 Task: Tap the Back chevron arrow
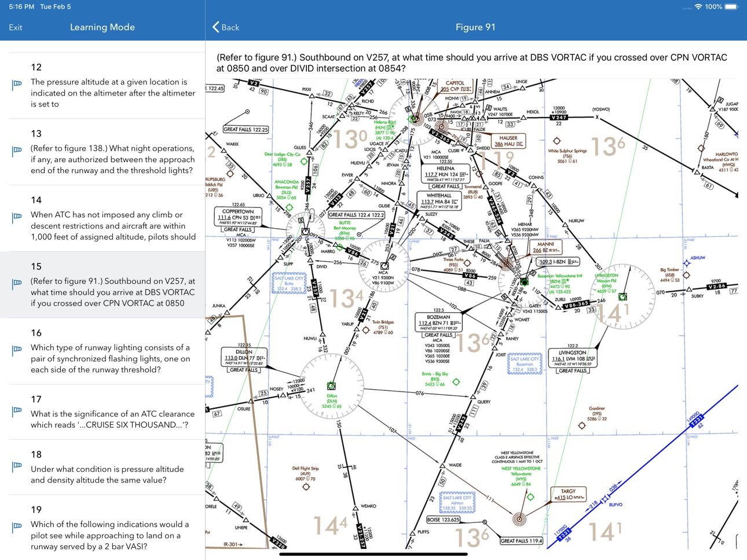(x=215, y=27)
